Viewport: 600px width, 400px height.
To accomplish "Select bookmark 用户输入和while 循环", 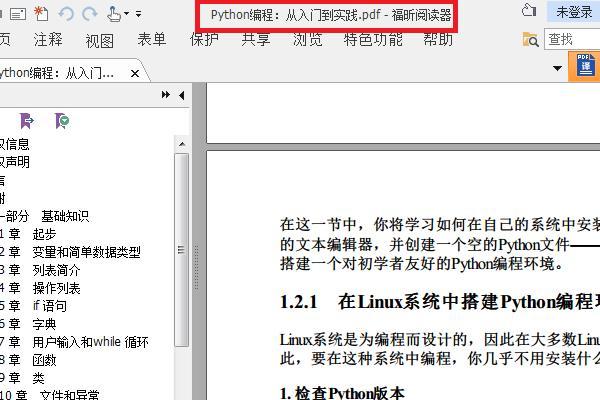I will [90, 342].
